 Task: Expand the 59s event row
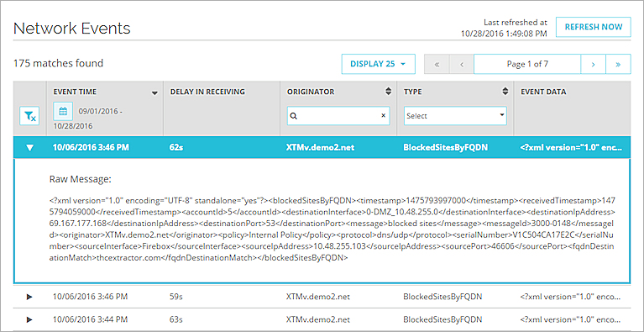coord(29,296)
